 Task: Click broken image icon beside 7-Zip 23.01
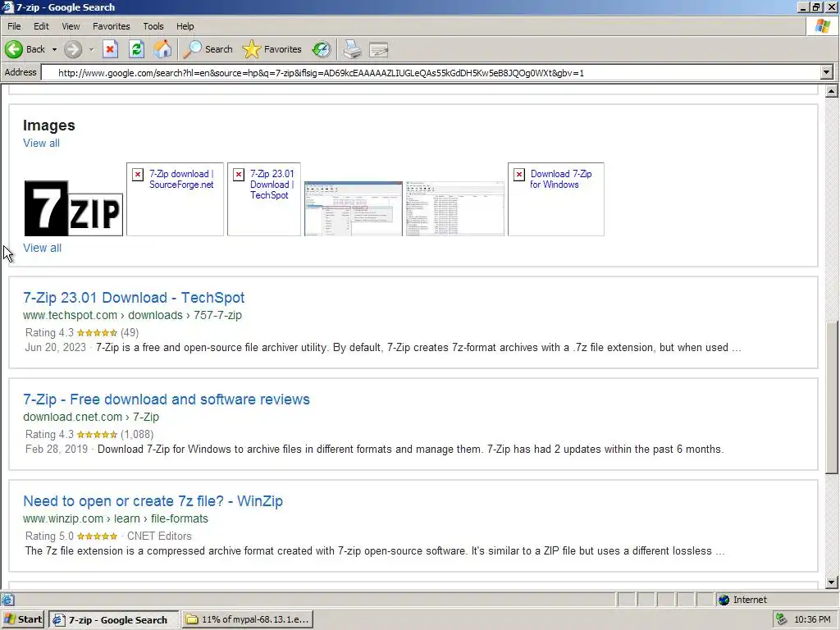[x=239, y=175]
